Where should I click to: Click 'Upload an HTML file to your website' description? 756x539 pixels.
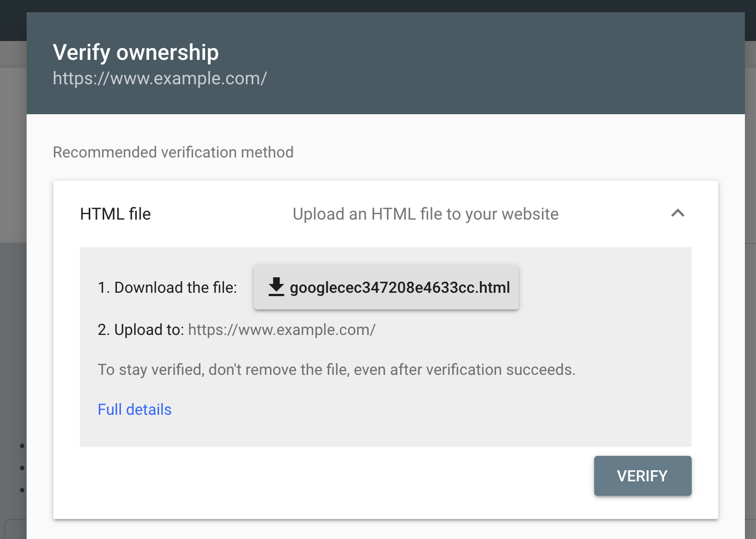(x=426, y=214)
